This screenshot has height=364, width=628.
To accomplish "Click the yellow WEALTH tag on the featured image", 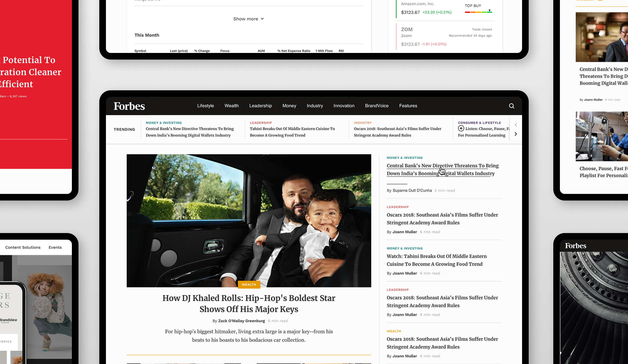I will [x=249, y=284].
